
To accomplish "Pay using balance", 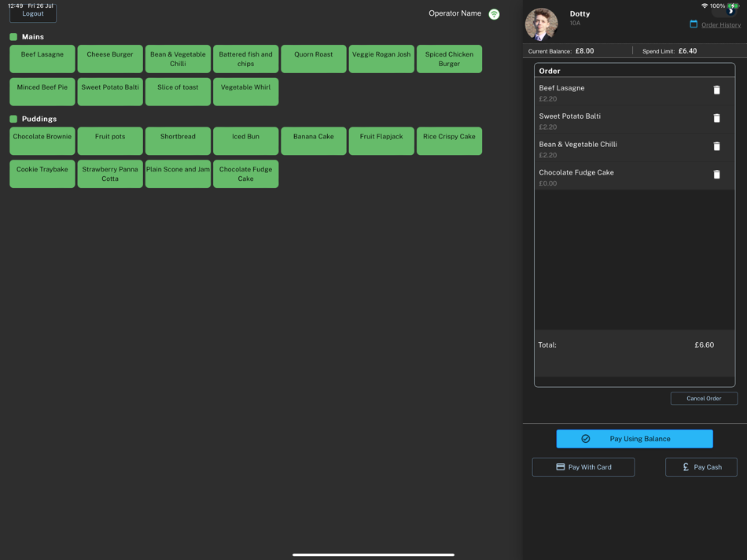I will (x=635, y=439).
